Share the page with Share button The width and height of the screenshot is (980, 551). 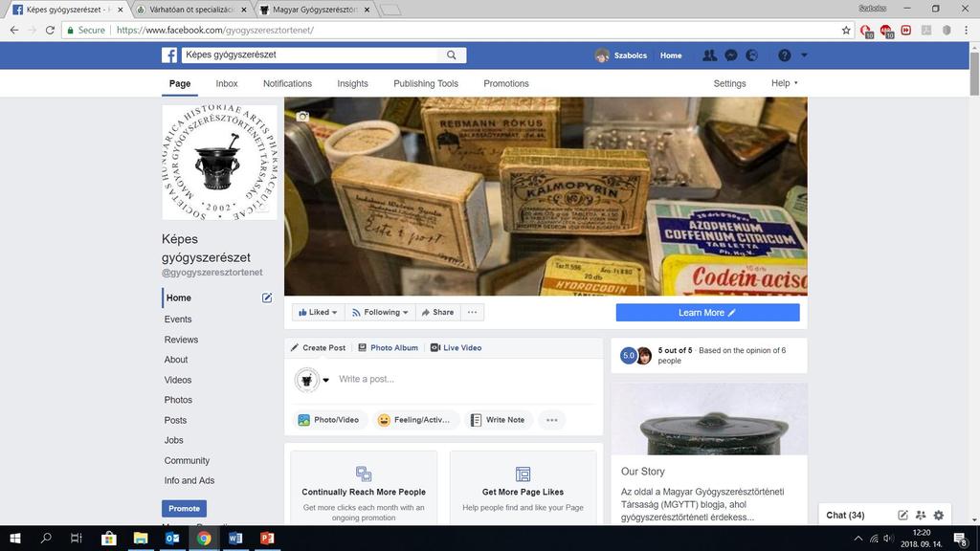437,313
